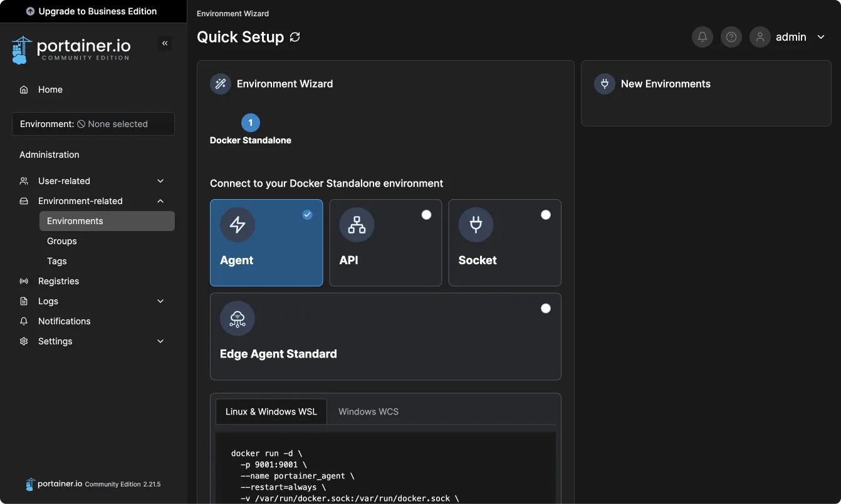Click the upgrade arrow icon in the top banner

pos(30,11)
